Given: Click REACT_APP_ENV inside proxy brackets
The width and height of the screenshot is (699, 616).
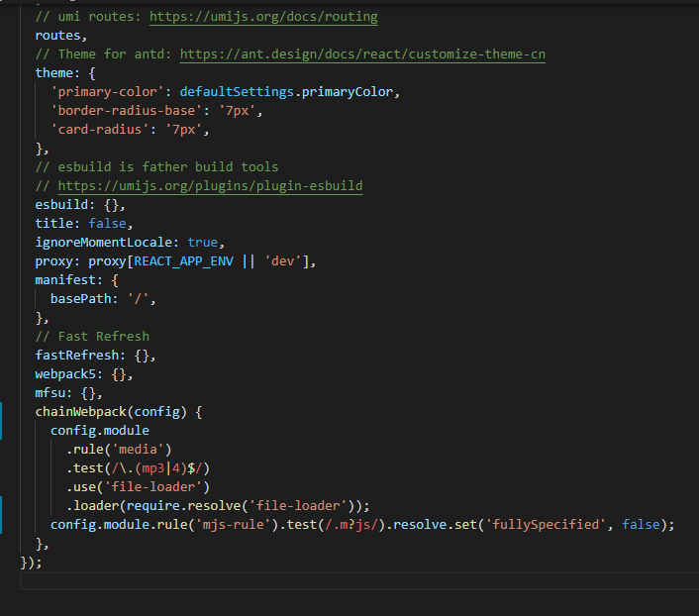Looking at the screenshot, I should 184,261.
